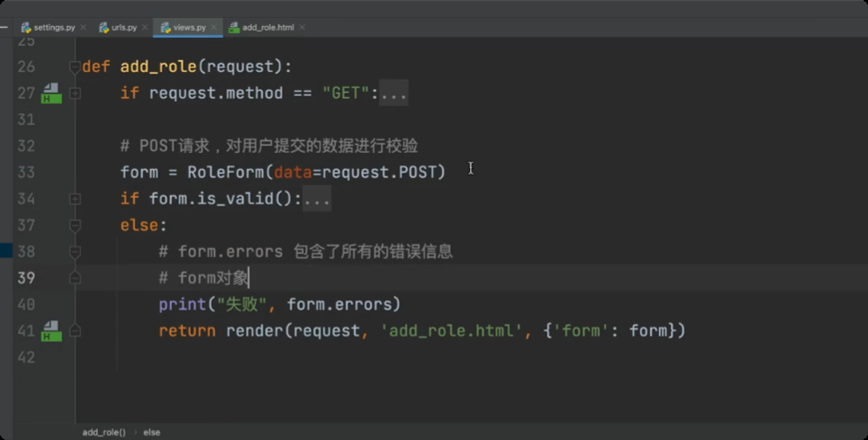Collapse the add_role function at line 26

click(x=75, y=67)
